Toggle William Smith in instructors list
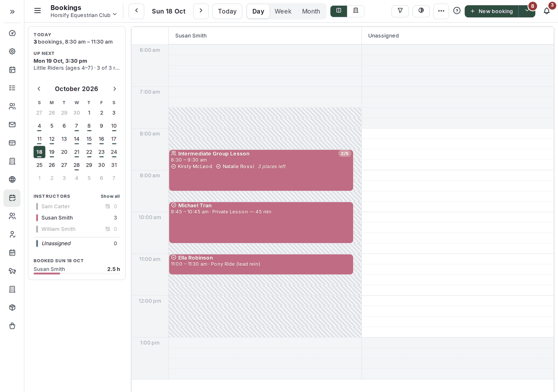The height and width of the screenshot is (392, 558). 77,229
